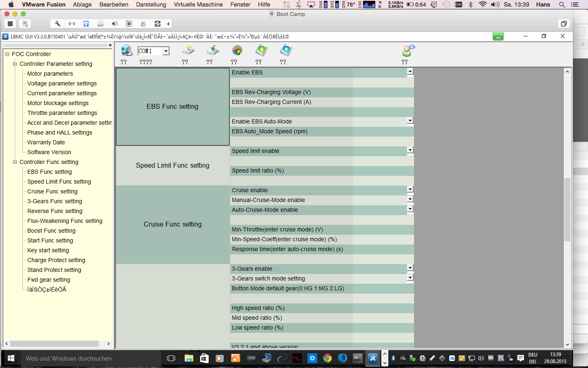
Task: Click the book icon with green down arrow
Action: [x=261, y=51]
